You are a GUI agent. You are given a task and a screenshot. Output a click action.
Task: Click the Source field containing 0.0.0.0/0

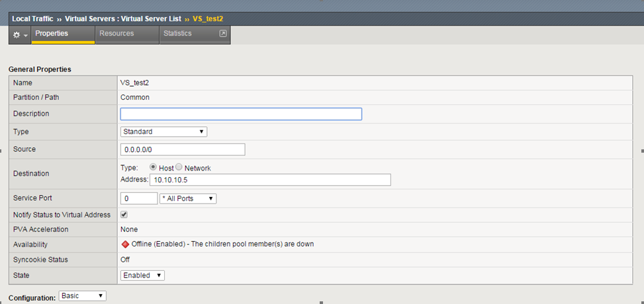(183, 149)
